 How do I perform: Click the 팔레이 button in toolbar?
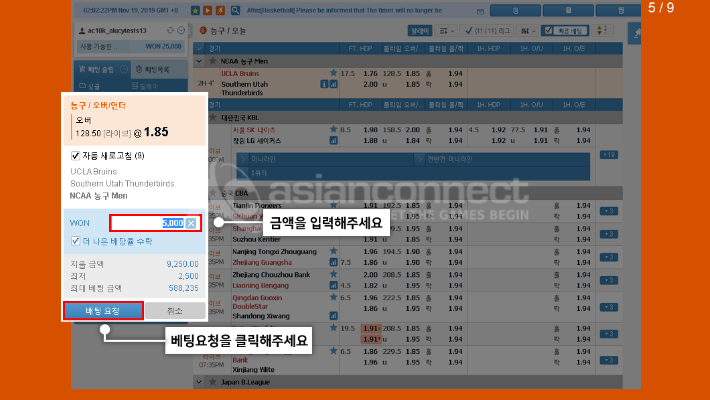[419, 30]
